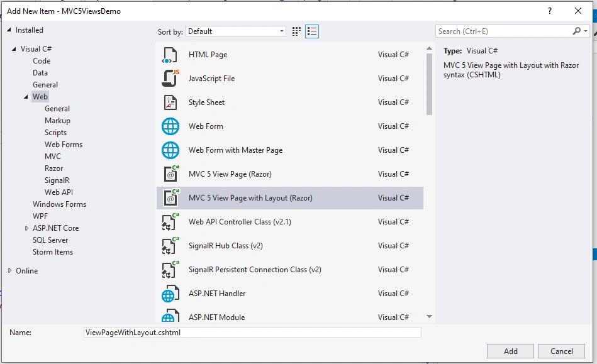The image size is (597, 364).
Task: Select the Web Form globe icon
Action: click(x=170, y=126)
